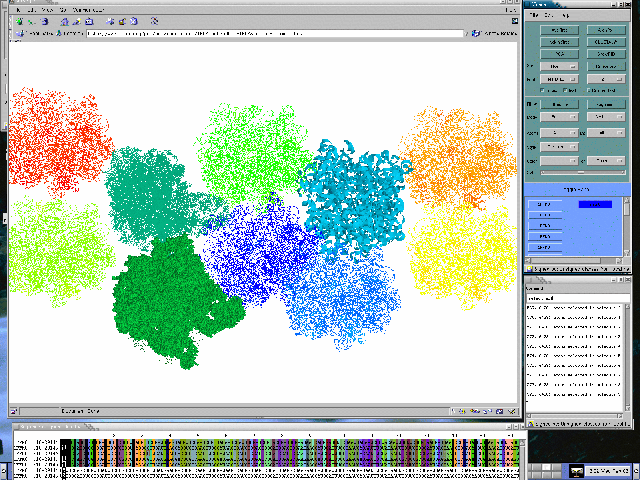Toggle the last checkbox in the control panel row
The height and width of the screenshot is (480, 640).
pos(587,90)
